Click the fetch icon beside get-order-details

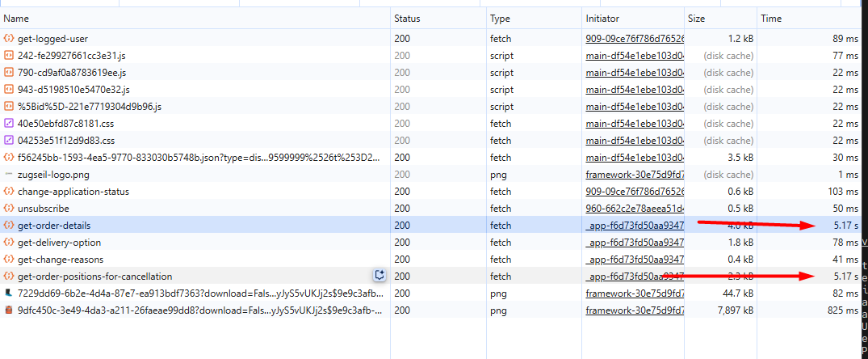click(x=9, y=226)
